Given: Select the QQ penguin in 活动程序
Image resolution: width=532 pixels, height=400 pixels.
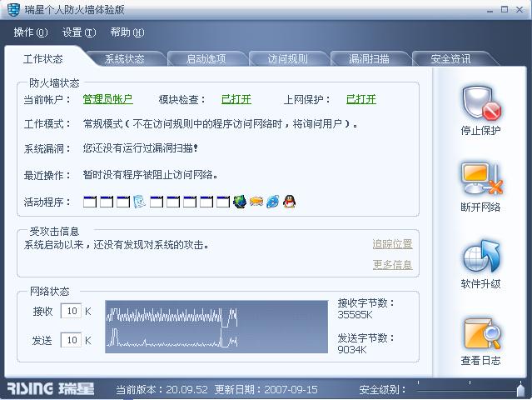Looking at the screenshot, I should click(289, 202).
